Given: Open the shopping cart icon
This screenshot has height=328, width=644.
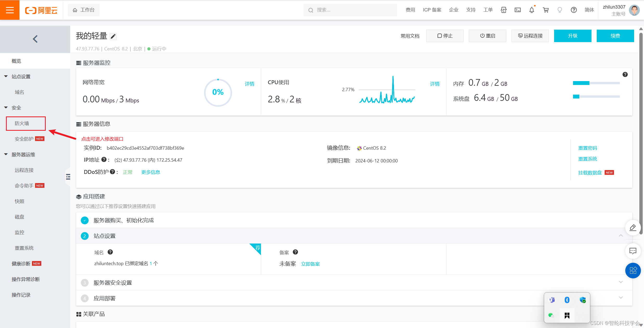Looking at the screenshot, I should point(546,10).
